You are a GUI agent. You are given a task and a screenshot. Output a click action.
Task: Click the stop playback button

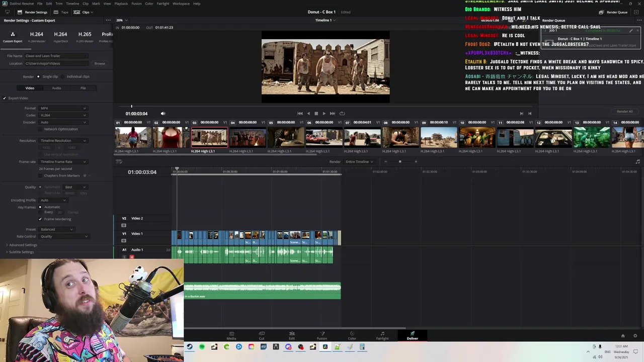point(316,114)
